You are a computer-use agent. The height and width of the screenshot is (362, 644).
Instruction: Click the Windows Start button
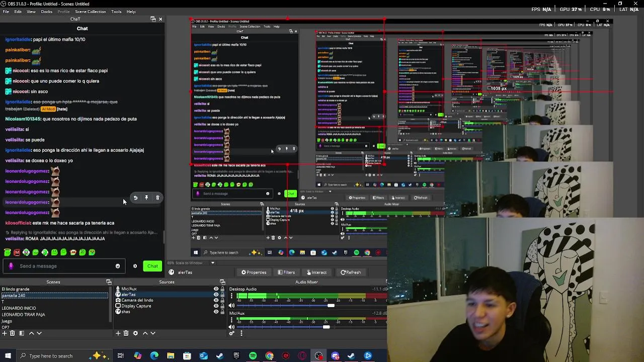(8, 356)
